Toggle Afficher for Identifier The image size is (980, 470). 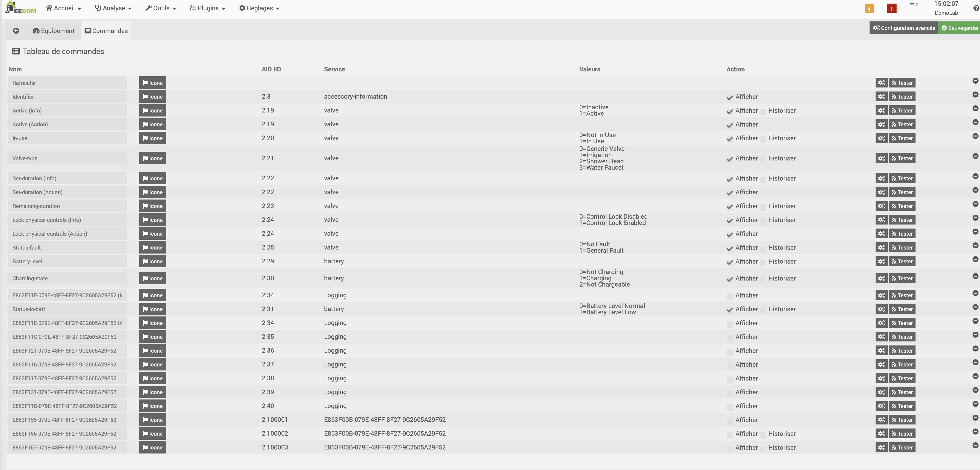[729, 98]
